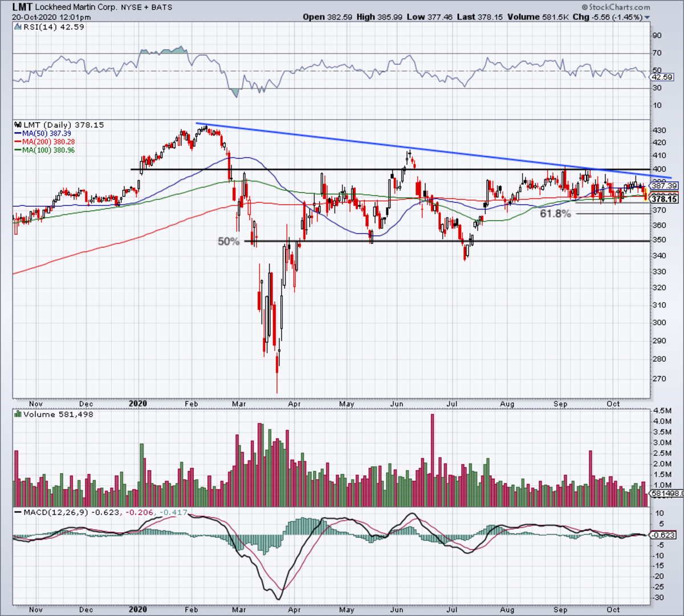Click the 42.59 RSI tag on axis

662,77
